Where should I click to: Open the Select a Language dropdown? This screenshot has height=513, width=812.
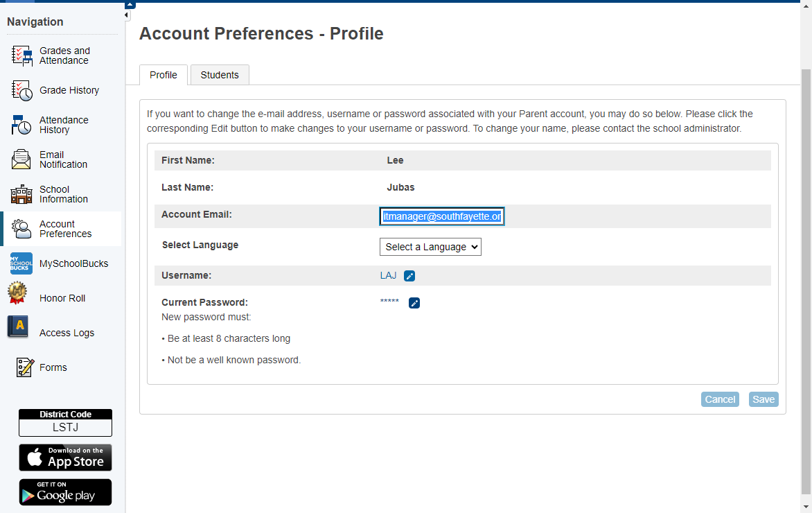430,247
